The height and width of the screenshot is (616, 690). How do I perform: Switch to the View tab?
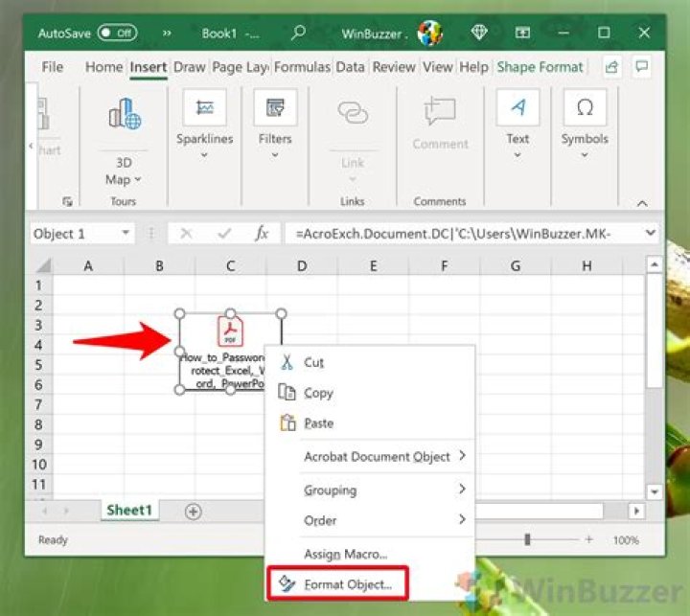437,67
